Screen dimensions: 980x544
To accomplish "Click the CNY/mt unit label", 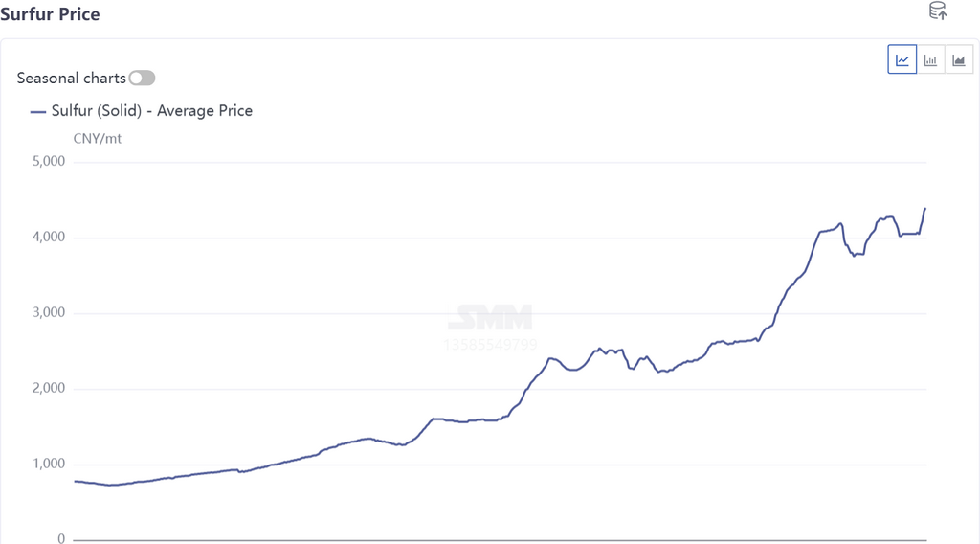I will click(x=98, y=139).
